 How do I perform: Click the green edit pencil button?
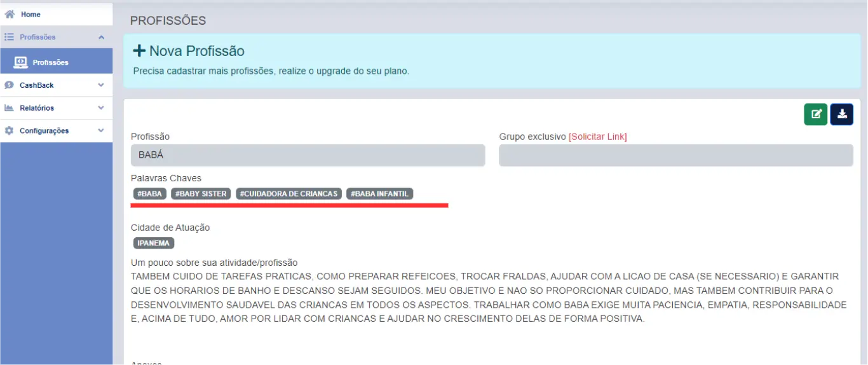tap(816, 114)
